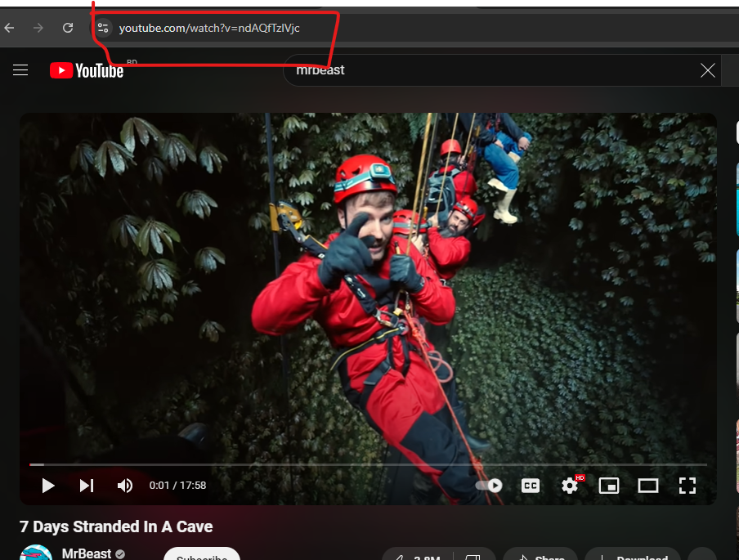Subscribe to MrBeast

(202, 555)
